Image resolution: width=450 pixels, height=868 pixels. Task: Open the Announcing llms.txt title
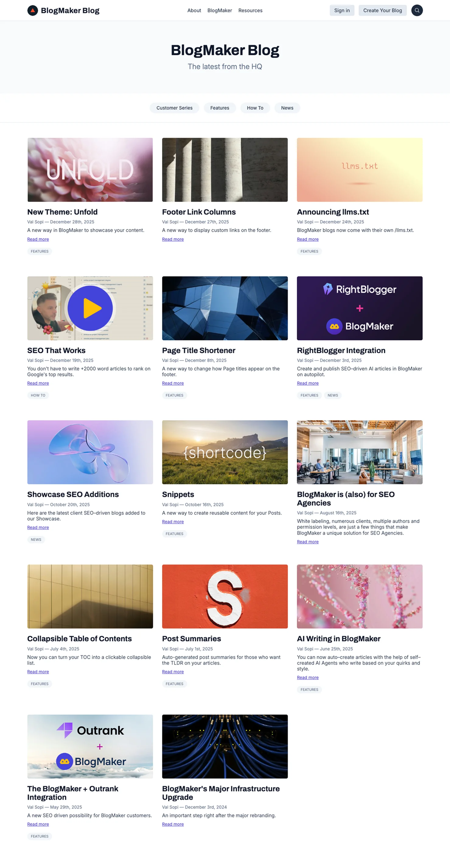333,212
